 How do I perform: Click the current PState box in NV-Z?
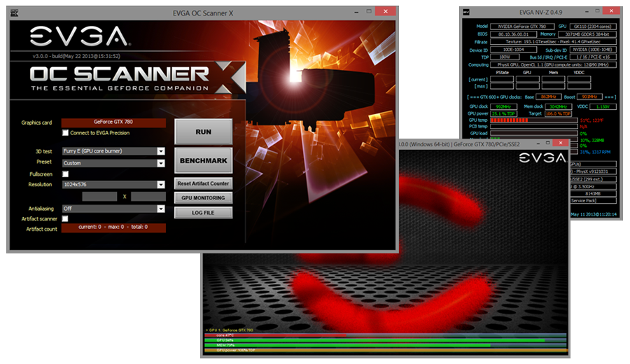(502, 80)
